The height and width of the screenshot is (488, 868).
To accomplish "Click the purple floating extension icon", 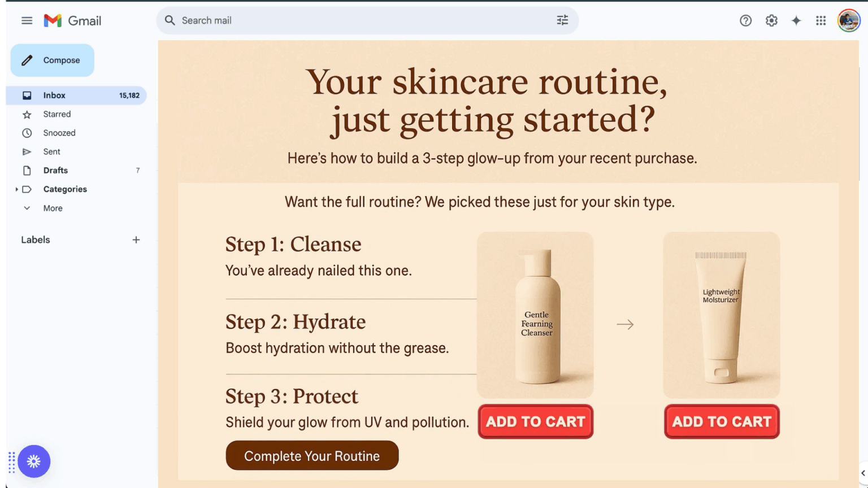I will (34, 461).
